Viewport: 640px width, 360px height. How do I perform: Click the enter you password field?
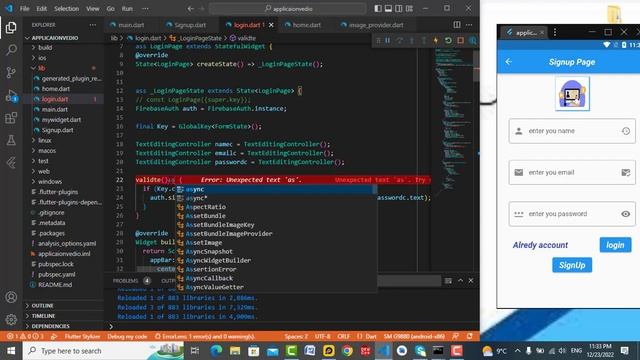coord(572,214)
